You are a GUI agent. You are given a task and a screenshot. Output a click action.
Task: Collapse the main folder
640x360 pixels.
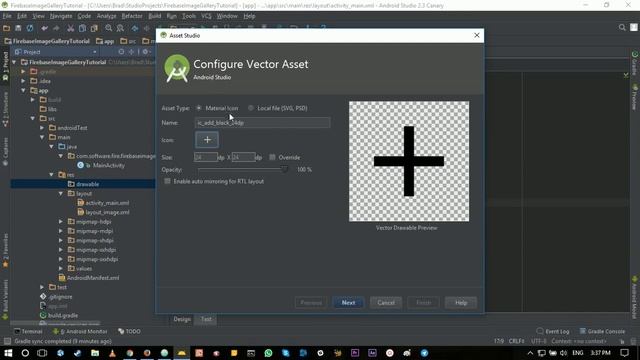click(42, 137)
